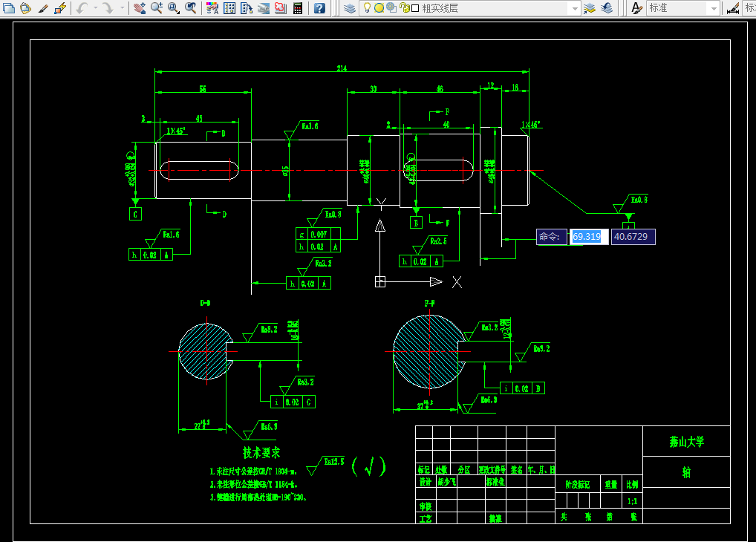
Task: Click the 阶段标记 title block cell
Action: click(x=578, y=485)
